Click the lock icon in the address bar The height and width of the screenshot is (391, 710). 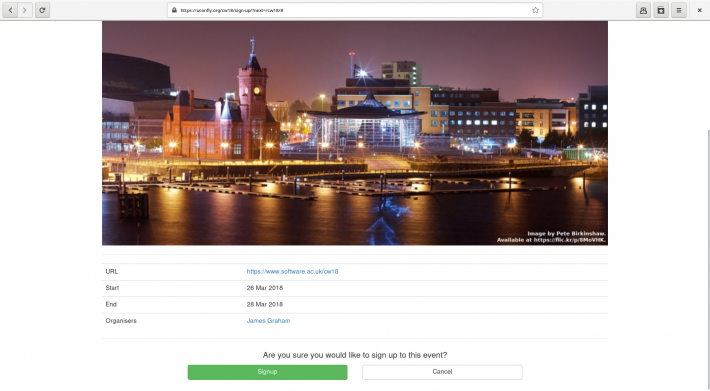[x=174, y=10]
